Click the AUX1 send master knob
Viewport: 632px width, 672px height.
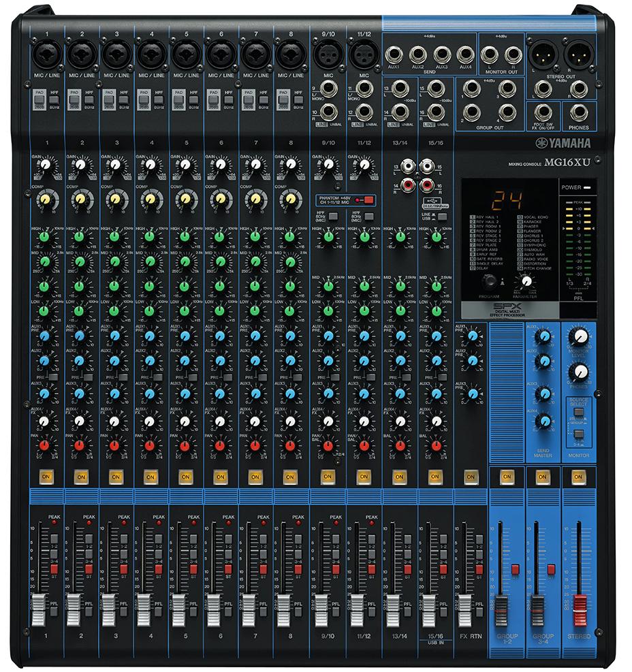click(543, 336)
